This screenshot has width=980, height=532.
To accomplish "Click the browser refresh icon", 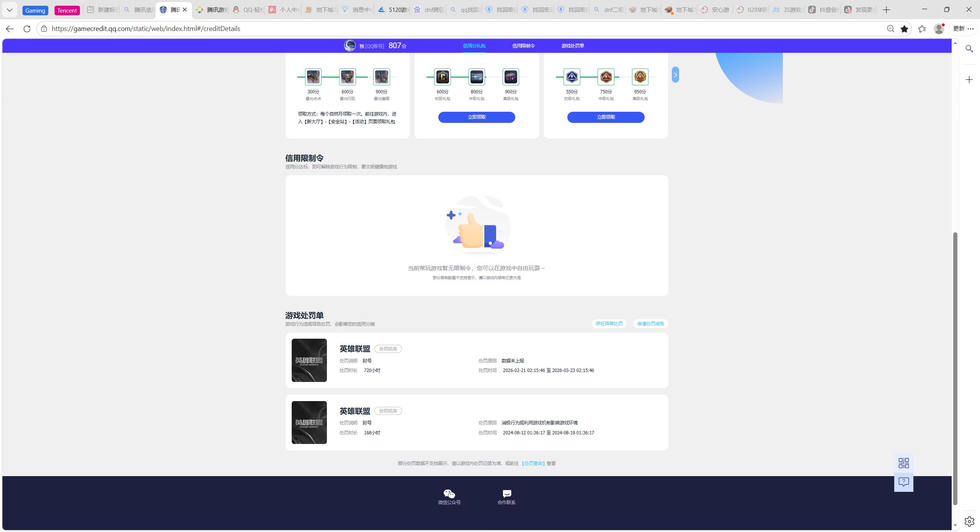I will [x=27, y=29].
